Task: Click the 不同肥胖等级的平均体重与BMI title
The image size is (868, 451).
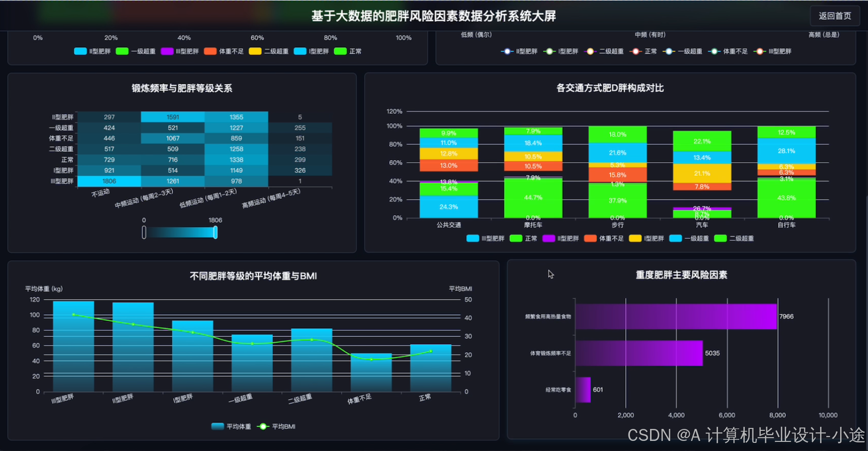Action: pos(253,276)
